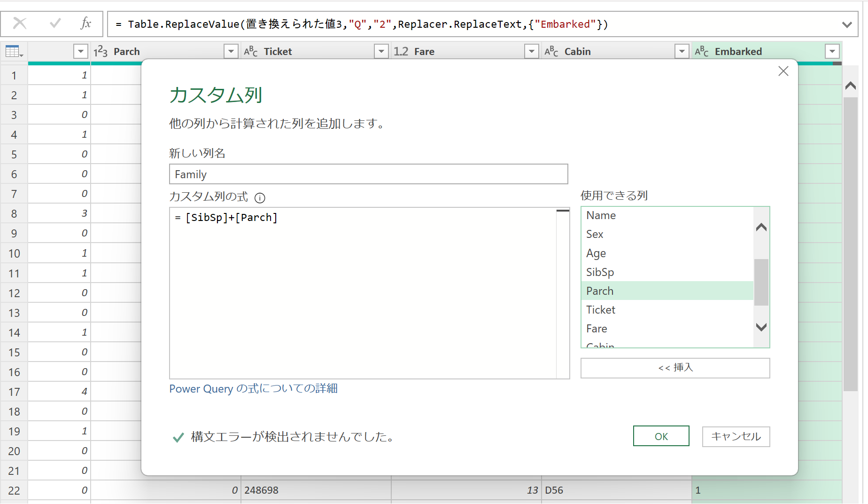
Task: Click the fx function icon
Action: (x=86, y=23)
